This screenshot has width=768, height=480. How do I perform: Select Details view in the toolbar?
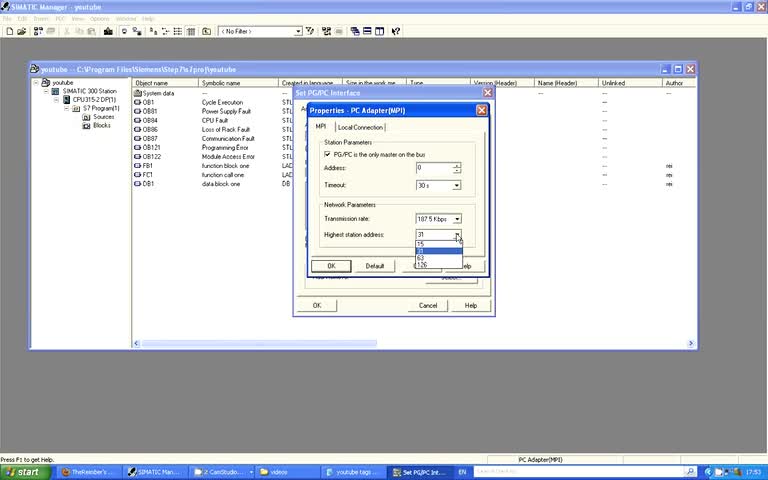191,31
